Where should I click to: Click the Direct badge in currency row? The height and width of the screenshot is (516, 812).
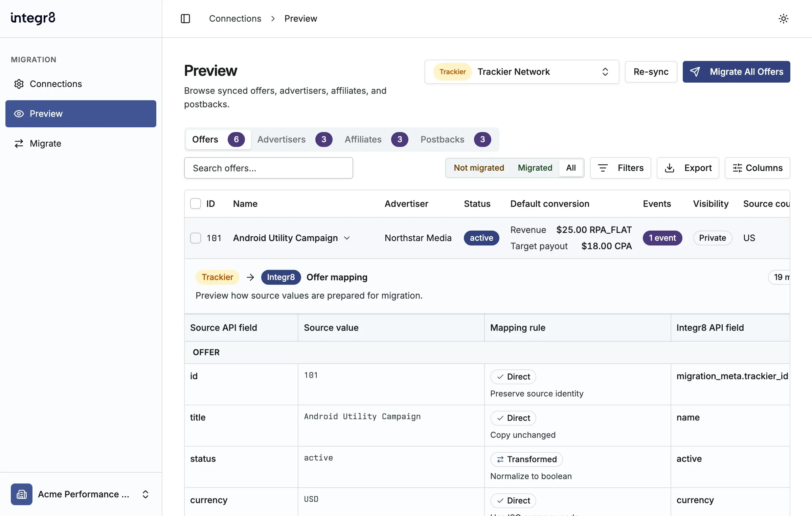[513, 501]
